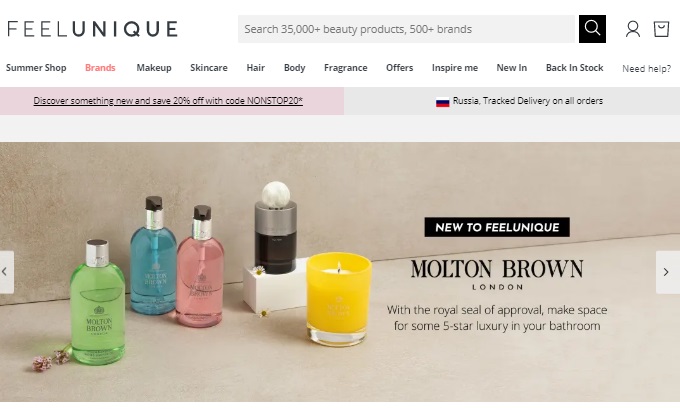Open the user account icon
This screenshot has width=680, height=410.
(633, 30)
